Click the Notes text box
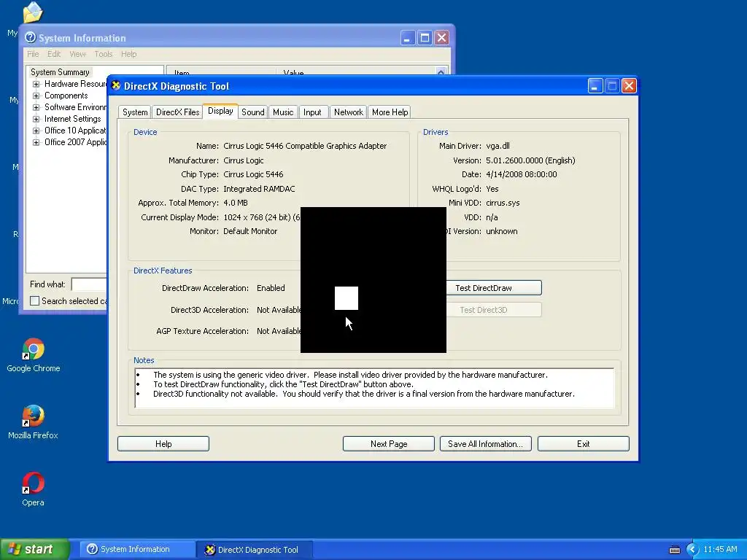This screenshot has height=560, width=747. pos(374,388)
